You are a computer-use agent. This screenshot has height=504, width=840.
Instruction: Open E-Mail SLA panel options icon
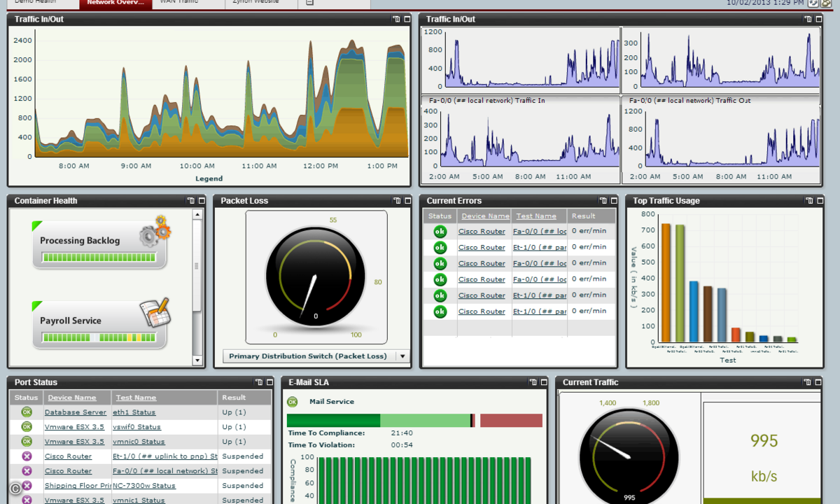(x=533, y=382)
